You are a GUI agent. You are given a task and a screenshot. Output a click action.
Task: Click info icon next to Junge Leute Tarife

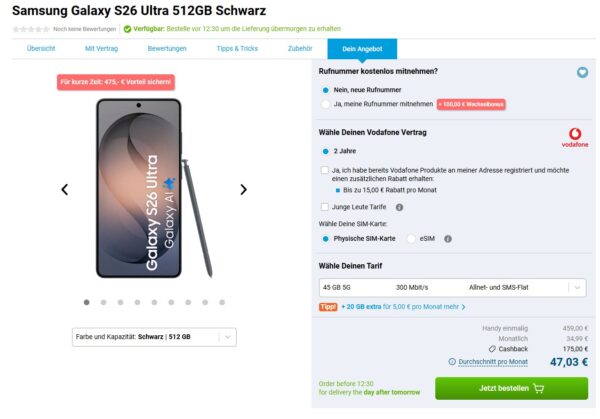[400, 207]
